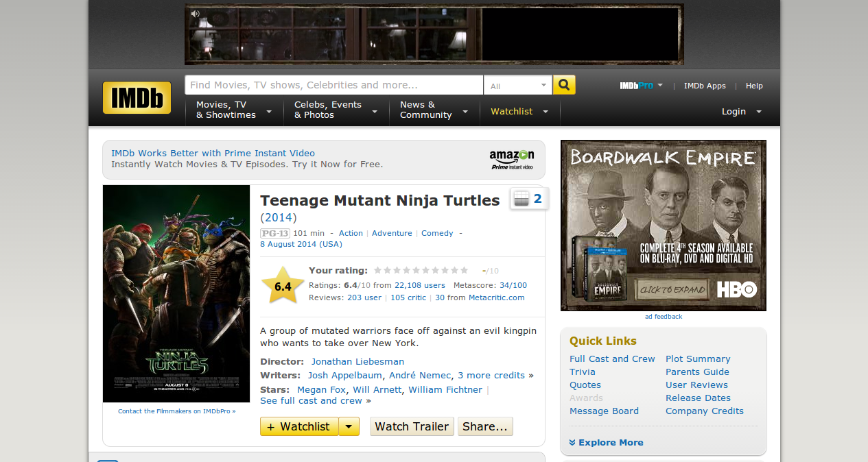This screenshot has height=462, width=868.
Task: Expand the IMDbPro dropdown
Action: click(642, 86)
